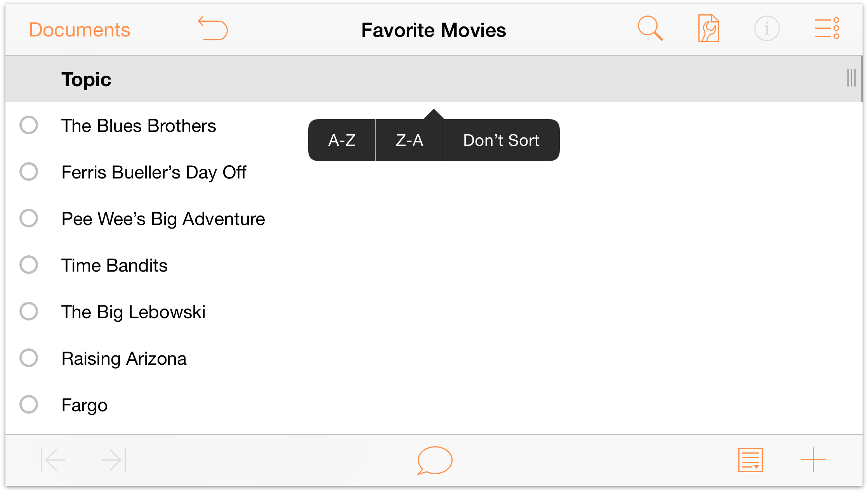Toggle checkbox for Raising Arizona

[29, 357]
